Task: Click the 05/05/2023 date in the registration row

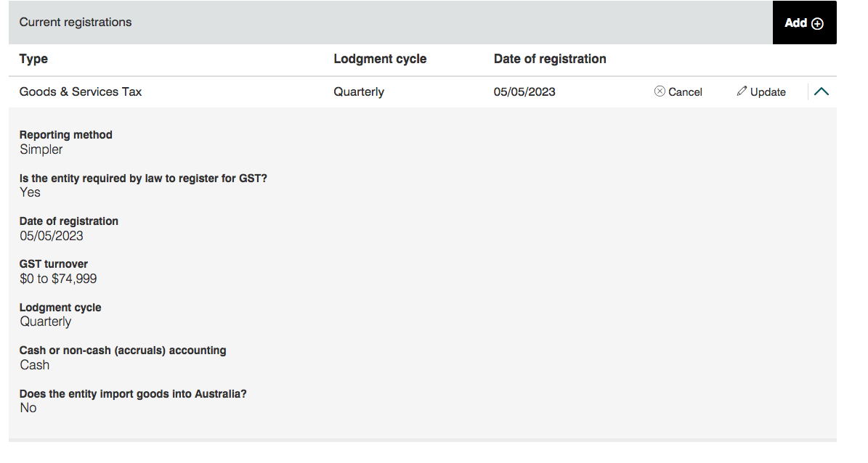Action: point(524,92)
